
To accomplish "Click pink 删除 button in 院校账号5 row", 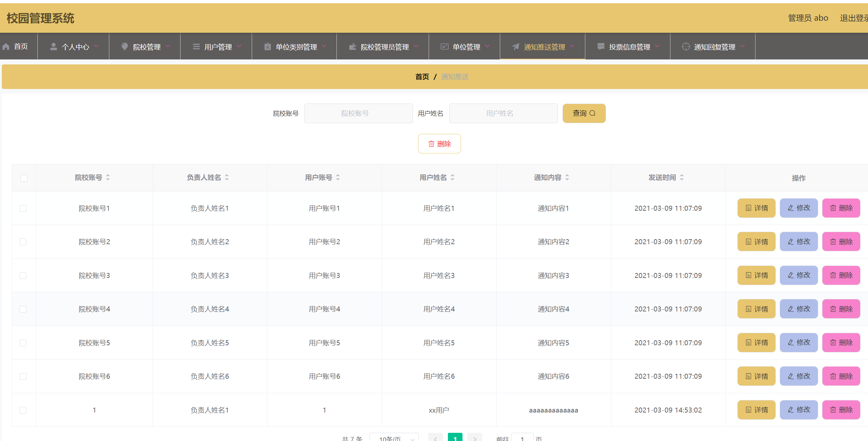I will [x=841, y=342].
